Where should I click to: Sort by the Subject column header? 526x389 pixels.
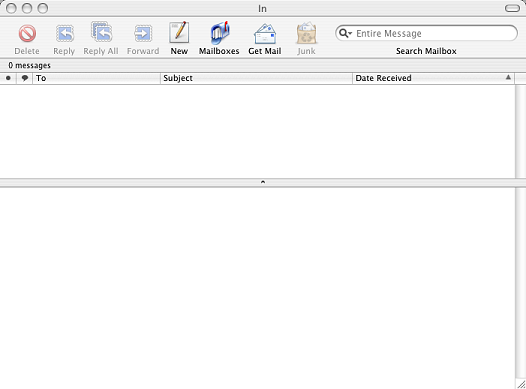coord(256,78)
